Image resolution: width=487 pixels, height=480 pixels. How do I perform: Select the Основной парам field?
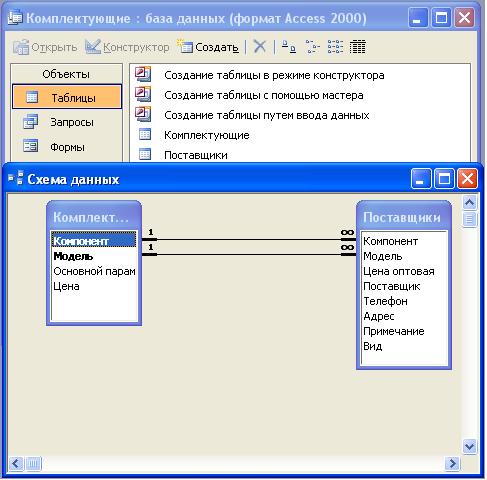coord(94,271)
